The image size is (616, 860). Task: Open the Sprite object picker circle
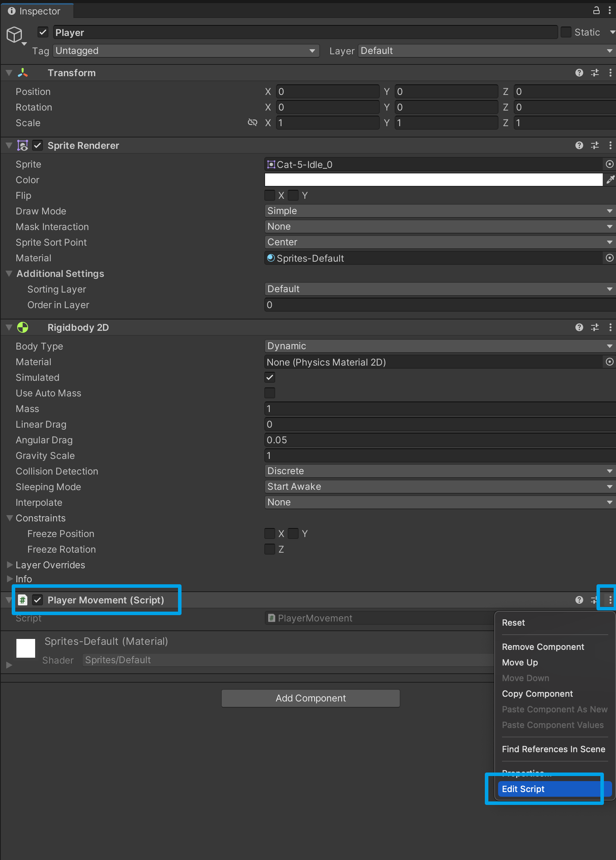point(609,164)
